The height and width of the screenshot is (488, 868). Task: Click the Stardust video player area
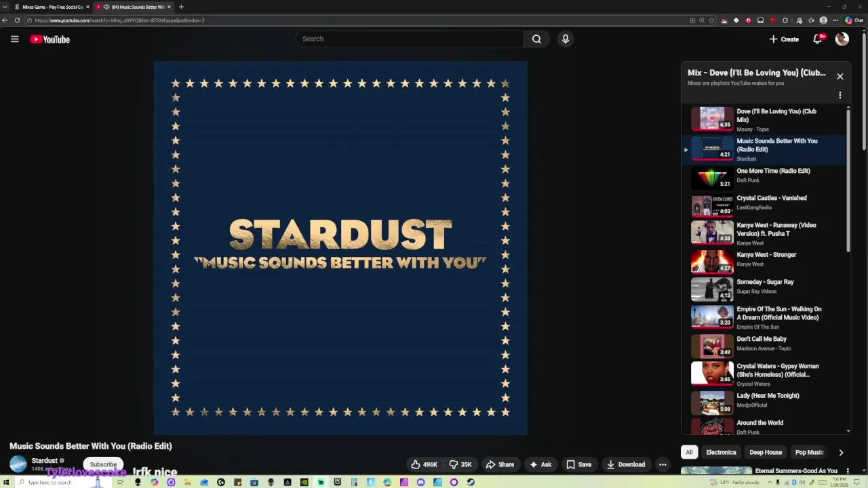(x=340, y=248)
